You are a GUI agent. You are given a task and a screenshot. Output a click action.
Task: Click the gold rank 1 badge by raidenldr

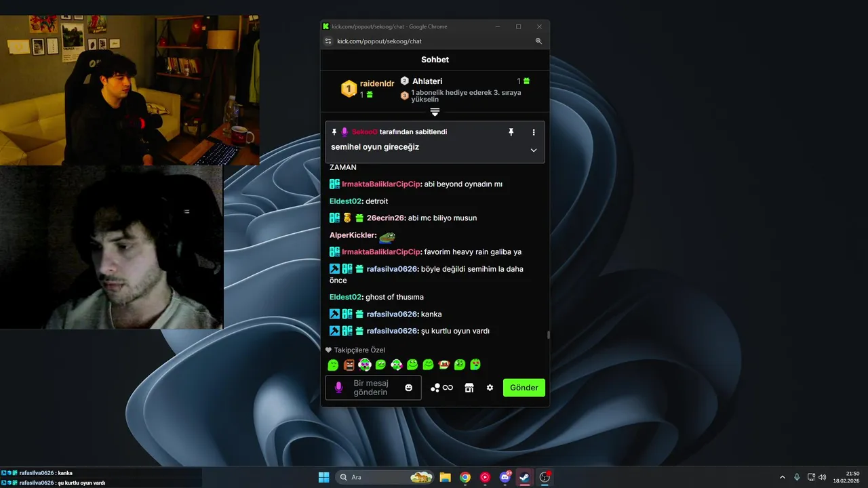point(349,88)
